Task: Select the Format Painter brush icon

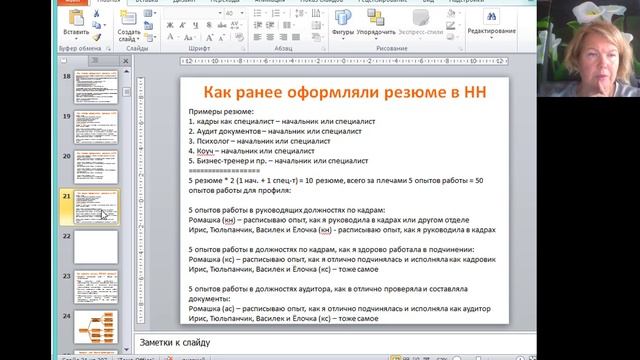Action: (x=97, y=37)
